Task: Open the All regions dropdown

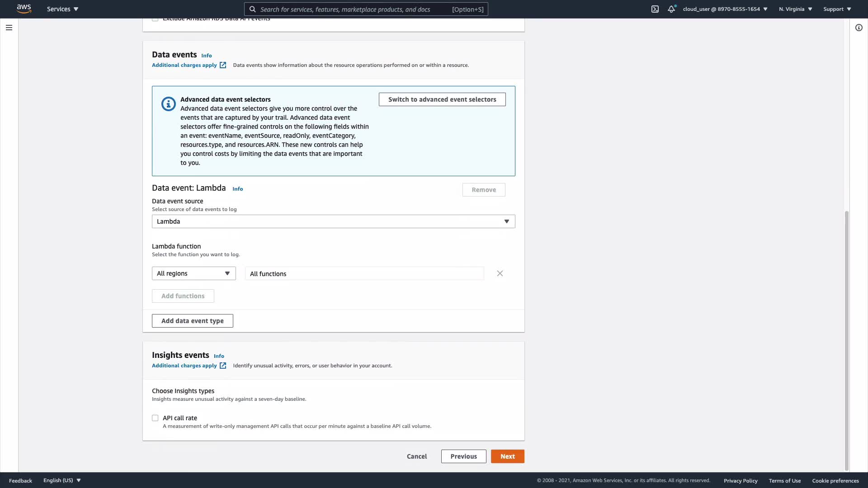Action: pyautogui.click(x=193, y=273)
